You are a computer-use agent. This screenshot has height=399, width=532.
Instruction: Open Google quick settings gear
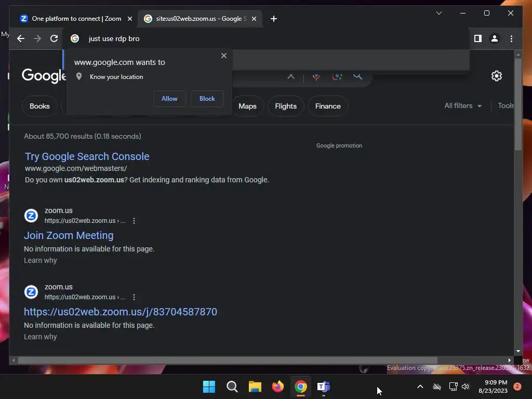496,76
